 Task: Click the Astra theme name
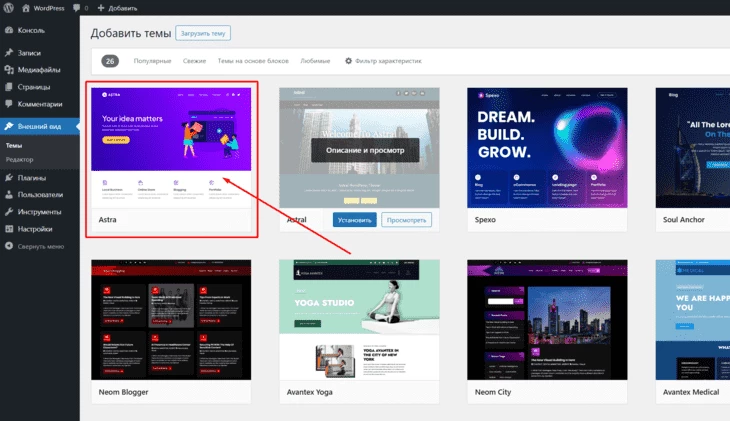108,219
